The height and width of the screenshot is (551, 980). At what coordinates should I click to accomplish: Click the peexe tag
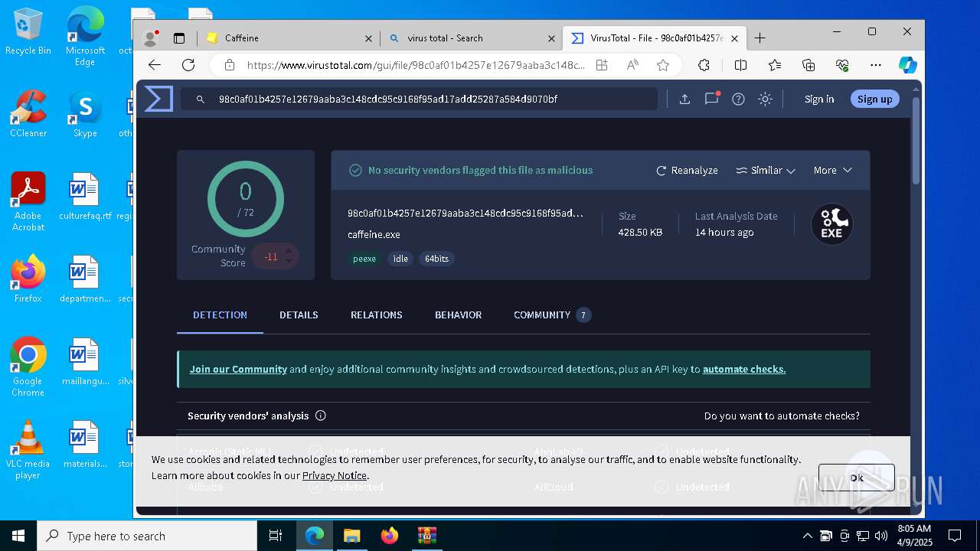click(364, 259)
